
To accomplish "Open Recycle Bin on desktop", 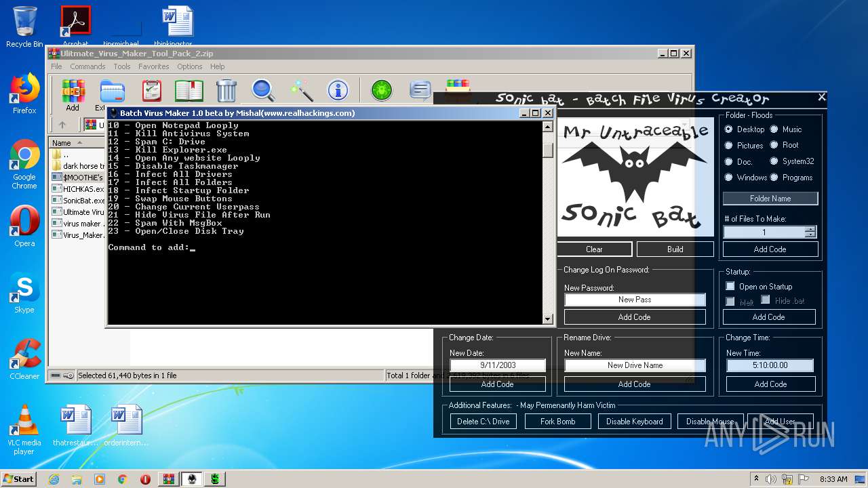I will pyautogui.click(x=24, y=27).
